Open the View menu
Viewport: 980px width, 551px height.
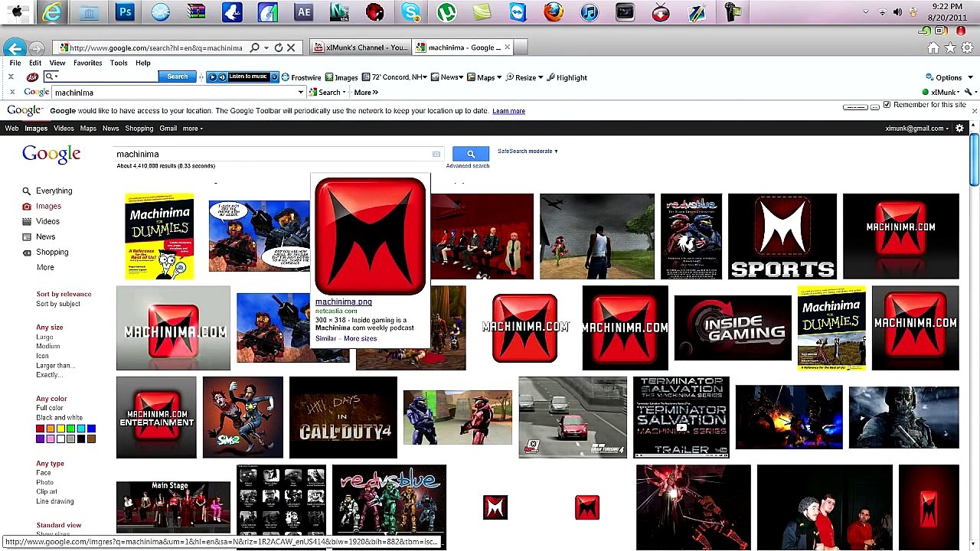(57, 63)
